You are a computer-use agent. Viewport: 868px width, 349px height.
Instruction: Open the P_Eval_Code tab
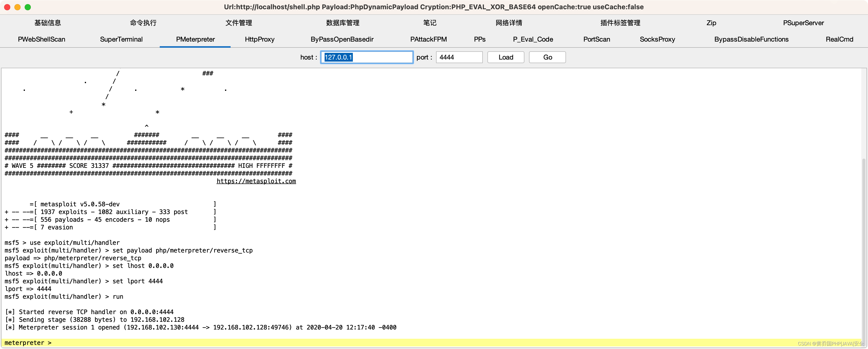pos(533,40)
